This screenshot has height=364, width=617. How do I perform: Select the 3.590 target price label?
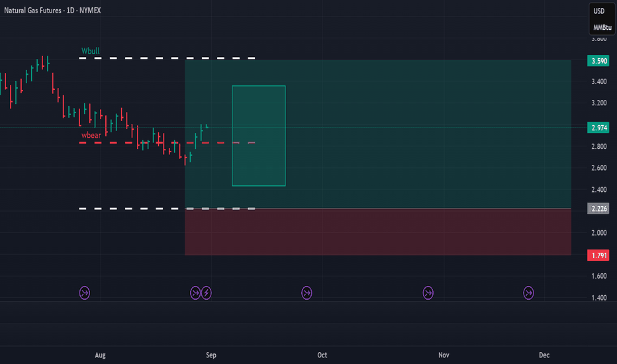click(598, 61)
